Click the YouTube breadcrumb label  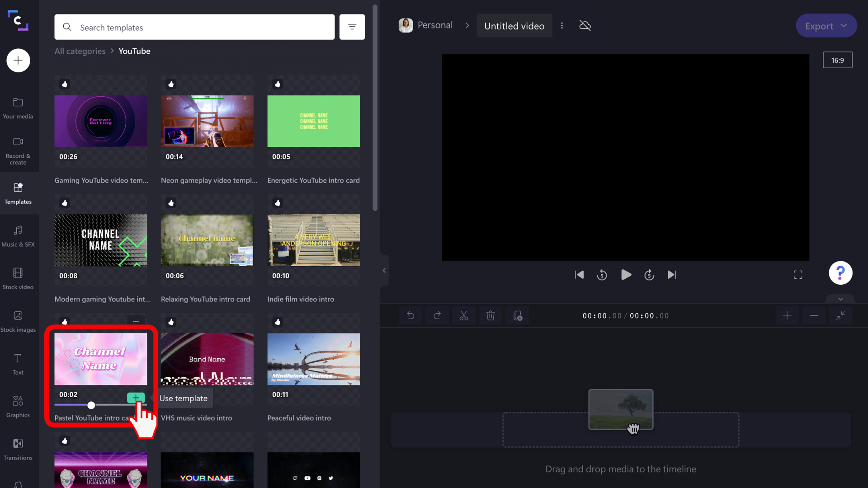pos(134,51)
